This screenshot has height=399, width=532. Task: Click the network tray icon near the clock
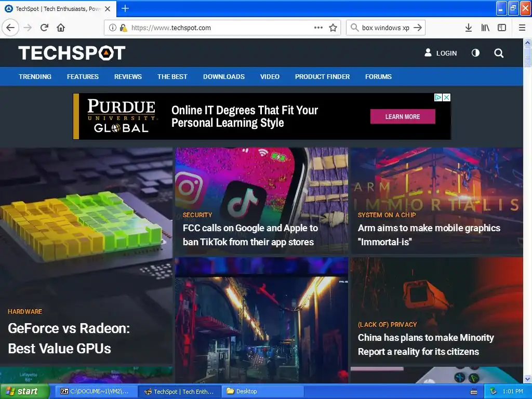[493, 392]
